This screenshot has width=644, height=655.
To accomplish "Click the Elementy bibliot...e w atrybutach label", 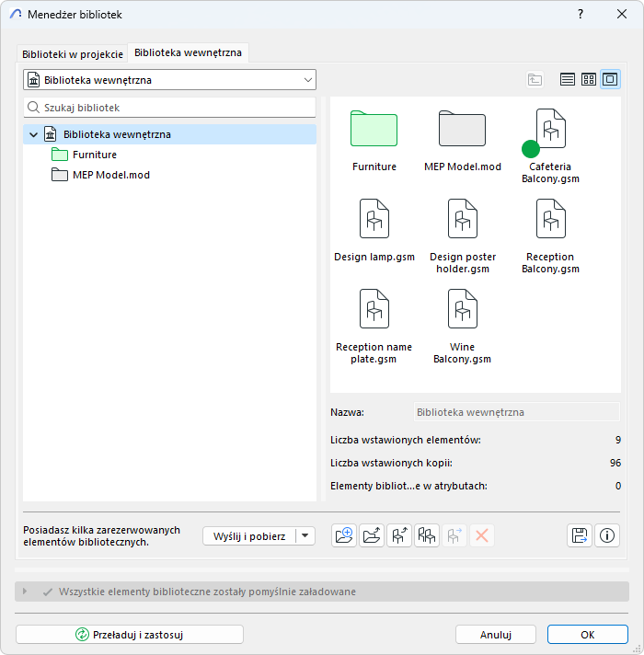I will coord(408,486).
